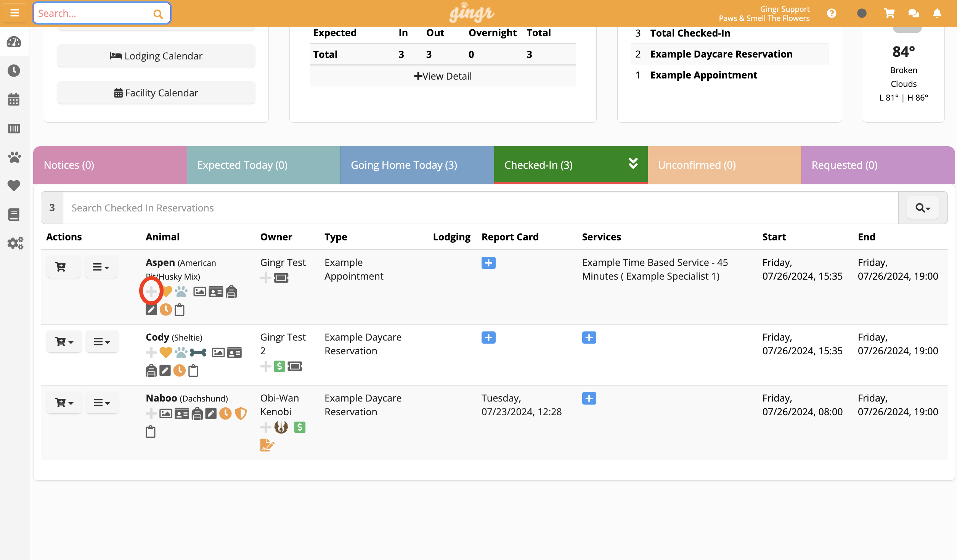957x560 pixels.
Task: Open the notifications bell
Action: [x=937, y=13]
